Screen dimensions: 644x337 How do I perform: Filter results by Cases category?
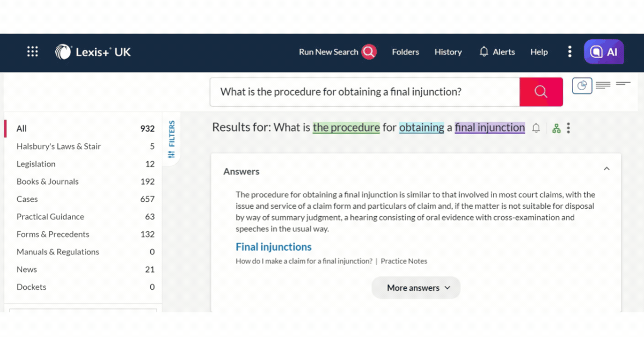(x=27, y=199)
